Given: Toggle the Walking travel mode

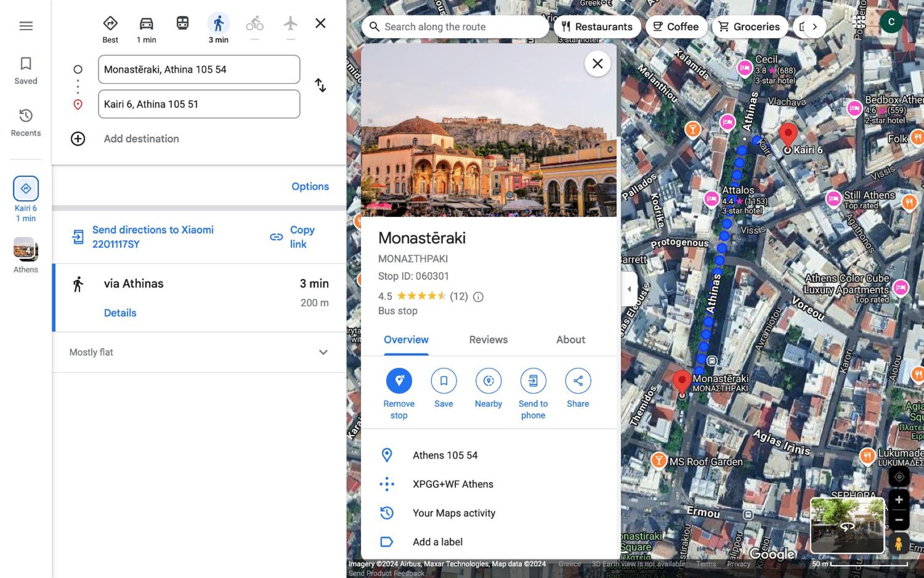Looking at the screenshot, I should 218,24.
